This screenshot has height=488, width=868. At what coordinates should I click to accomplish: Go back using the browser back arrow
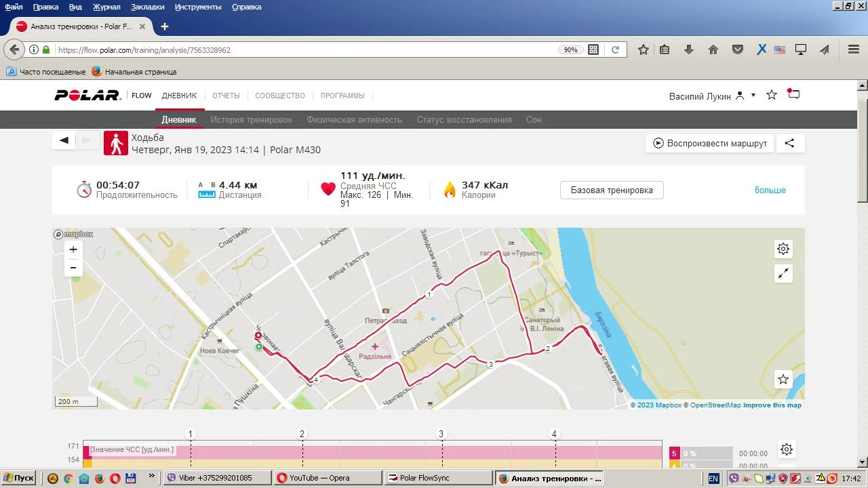[14, 49]
